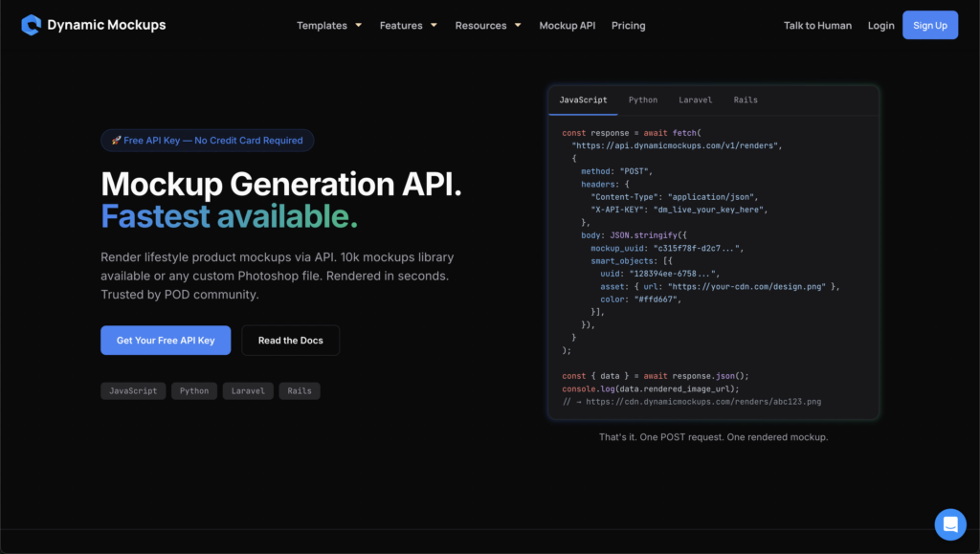Viewport: 980px width, 554px height.
Task: Click Get Your Free API Key button
Action: point(166,341)
